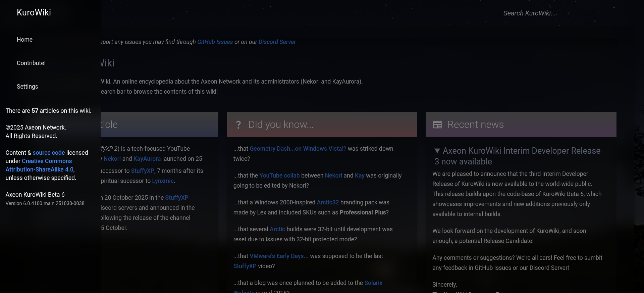Open Settings from the sidebar
The width and height of the screenshot is (644, 293).
pyautogui.click(x=28, y=87)
